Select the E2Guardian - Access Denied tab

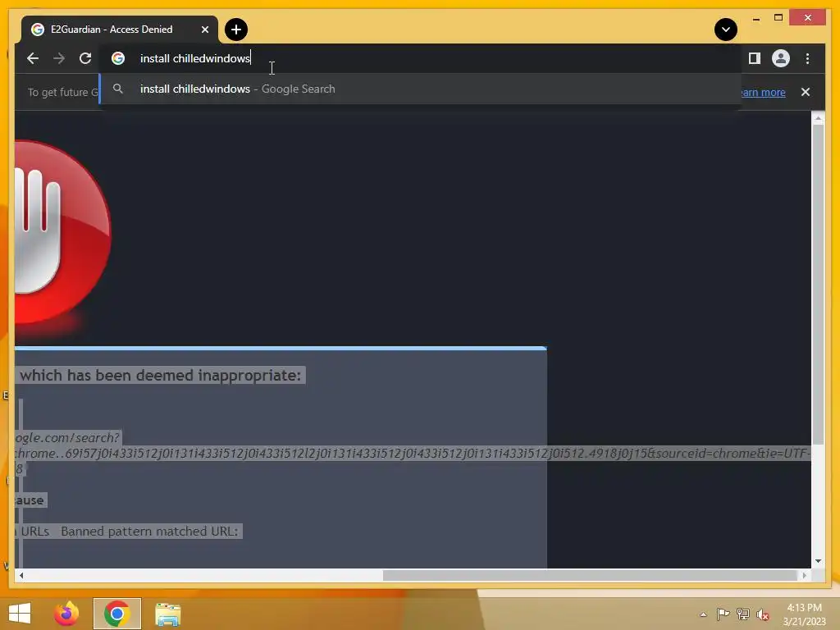[x=120, y=30]
